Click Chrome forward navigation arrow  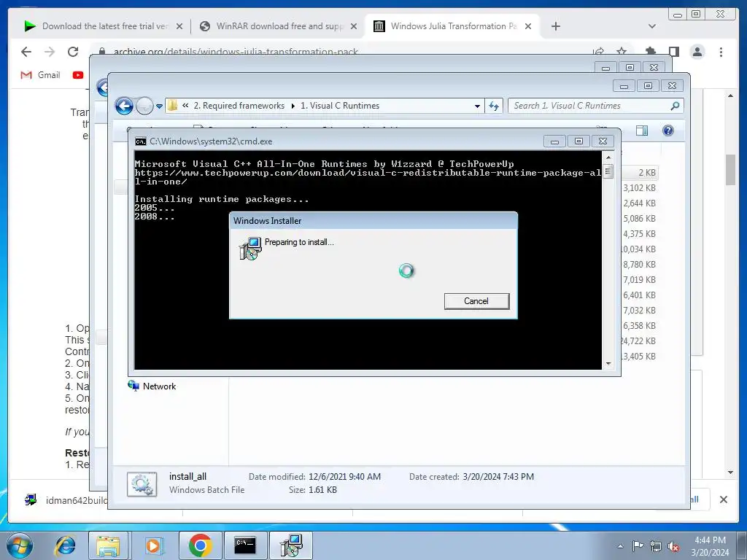pyautogui.click(x=50, y=52)
